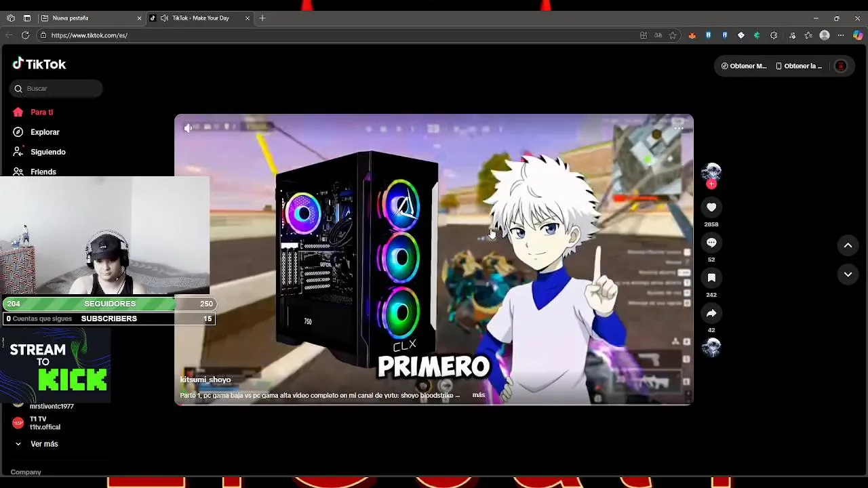Open the workspaces icon
The width and height of the screenshot is (868, 488).
[x=11, y=18]
